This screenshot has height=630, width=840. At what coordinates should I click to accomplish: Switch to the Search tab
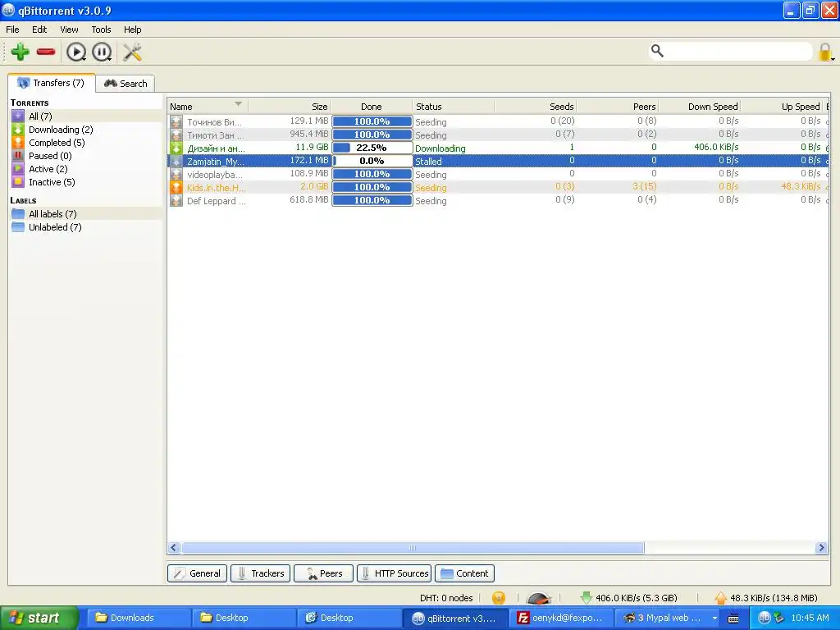[x=126, y=84]
